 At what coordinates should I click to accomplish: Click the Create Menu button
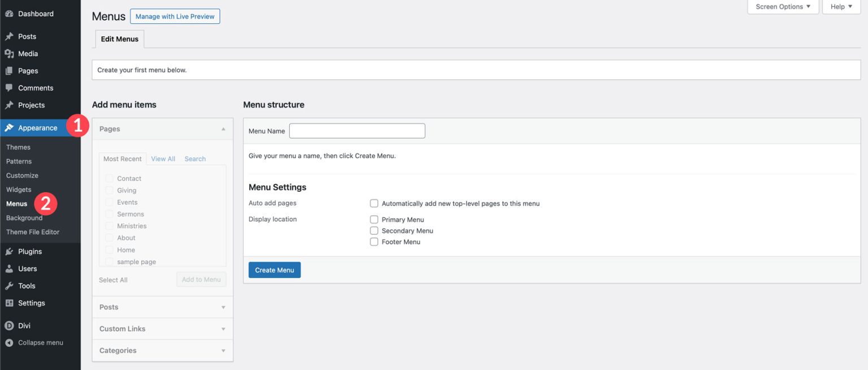click(274, 270)
